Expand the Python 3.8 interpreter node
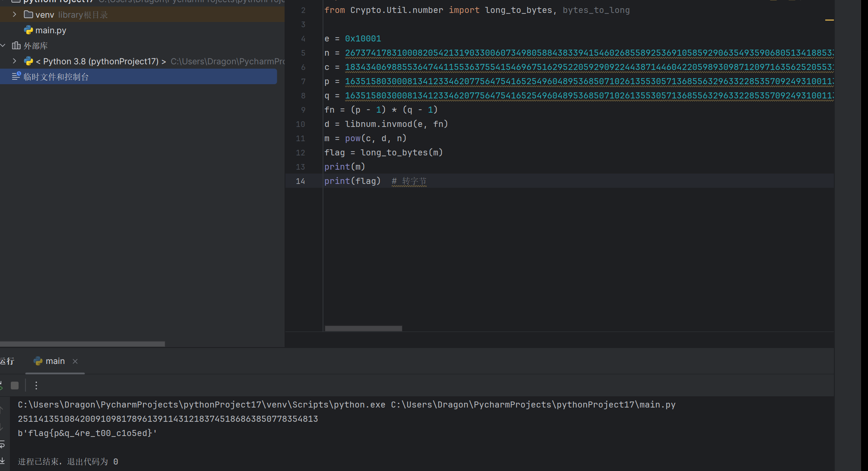868x471 pixels. [x=14, y=61]
